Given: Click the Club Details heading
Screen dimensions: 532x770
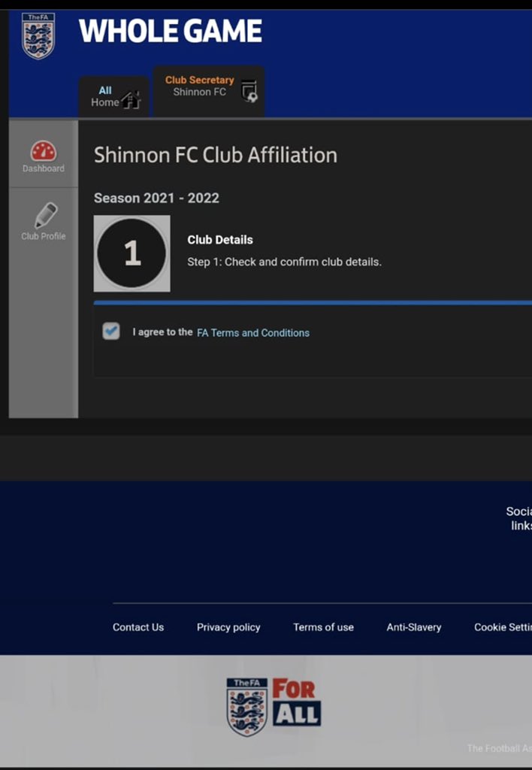Looking at the screenshot, I should [x=220, y=240].
